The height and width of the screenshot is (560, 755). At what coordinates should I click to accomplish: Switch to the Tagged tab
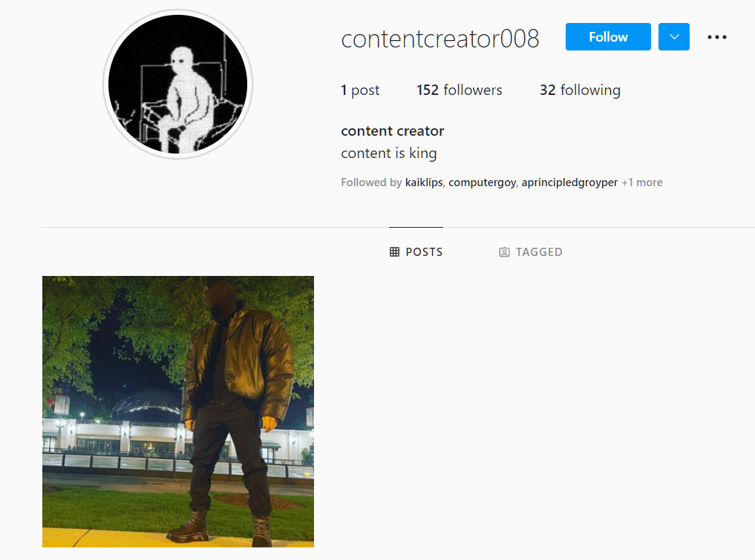click(x=531, y=251)
